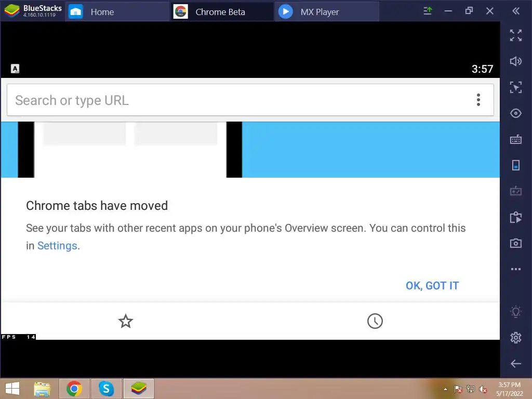Open BlueStacks settings gear
The height and width of the screenshot is (399, 532).
[516, 338]
